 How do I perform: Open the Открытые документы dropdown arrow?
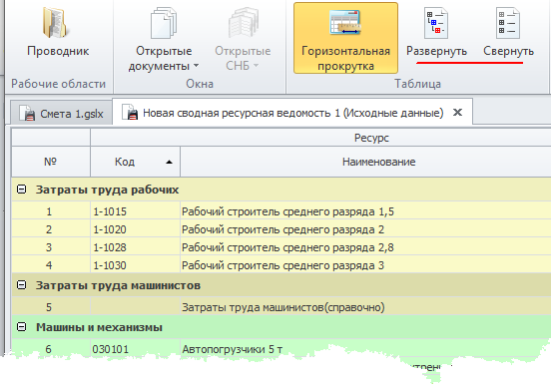(x=196, y=66)
